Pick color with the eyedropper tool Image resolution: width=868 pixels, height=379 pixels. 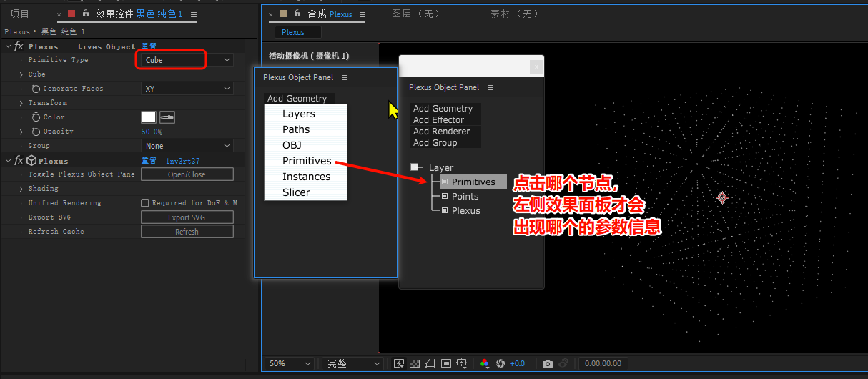tap(167, 117)
